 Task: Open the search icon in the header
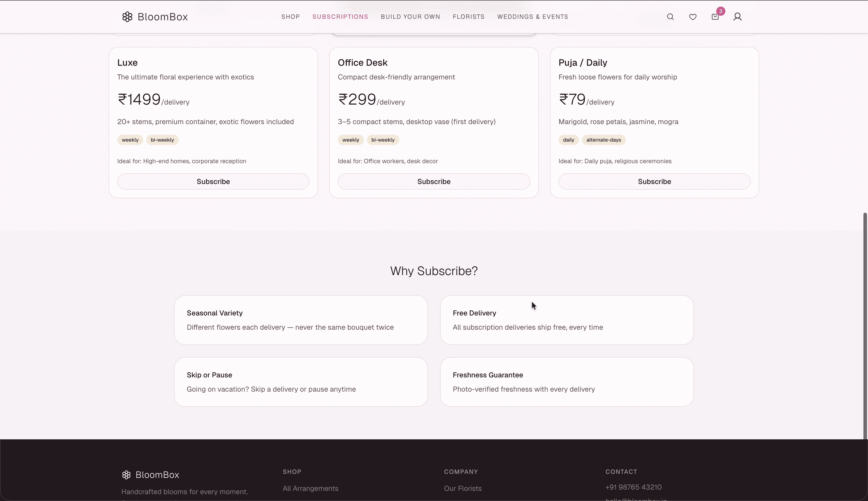click(670, 16)
